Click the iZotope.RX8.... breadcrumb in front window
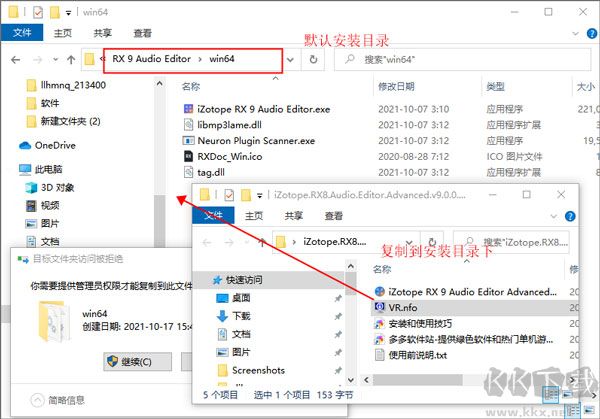The image size is (600, 419). pos(334,242)
